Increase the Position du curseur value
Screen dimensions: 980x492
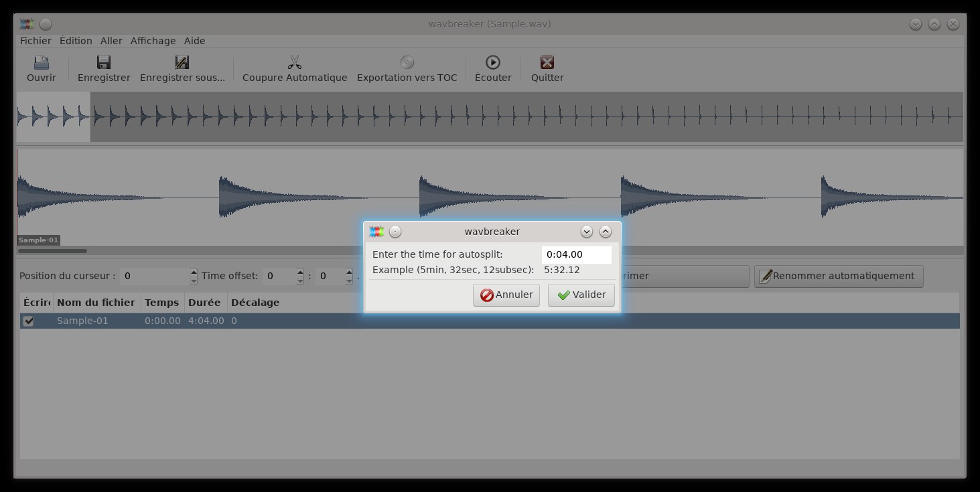pyautogui.click(x=194, y=272)
